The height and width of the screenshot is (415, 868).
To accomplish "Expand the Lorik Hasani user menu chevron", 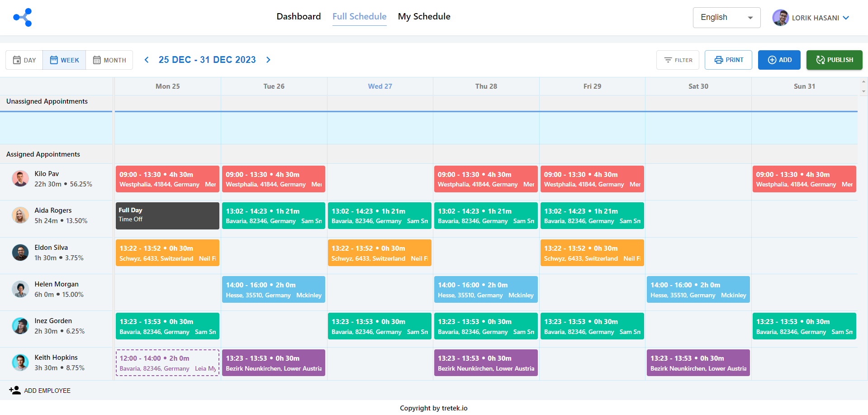I will pos(846,18).
